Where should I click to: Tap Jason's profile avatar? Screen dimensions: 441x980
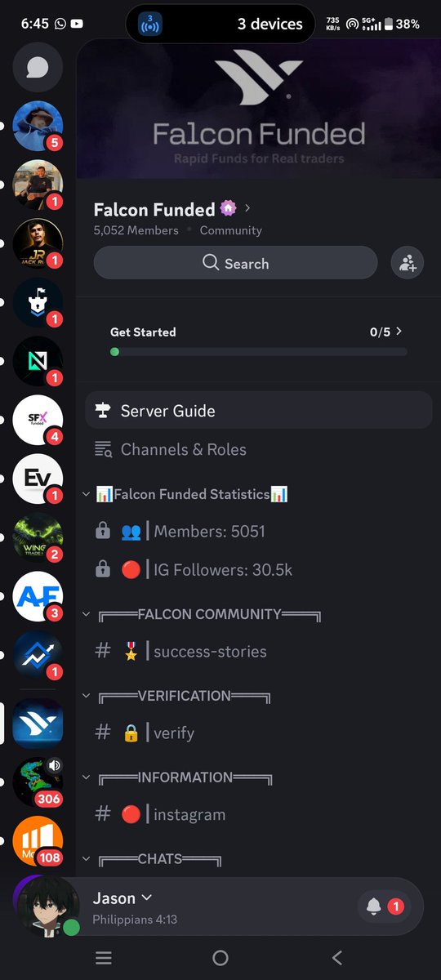pyautogui.click(x=48, y=906)
